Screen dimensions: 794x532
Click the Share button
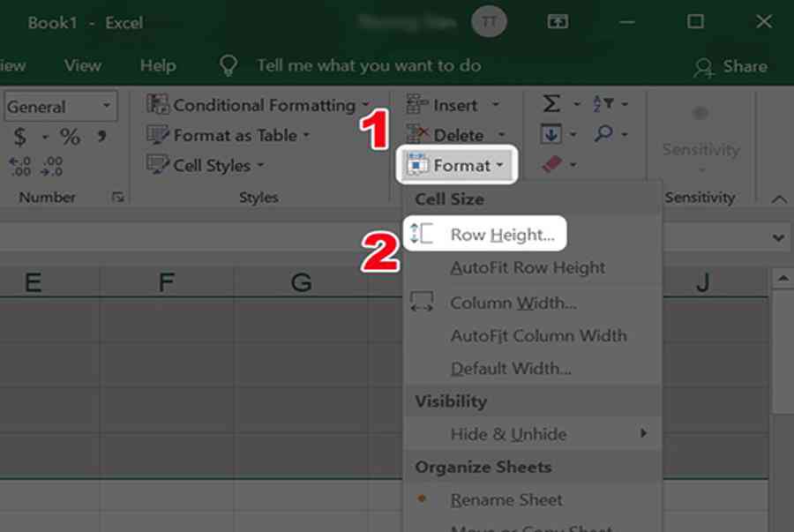(x=730, y=66)
